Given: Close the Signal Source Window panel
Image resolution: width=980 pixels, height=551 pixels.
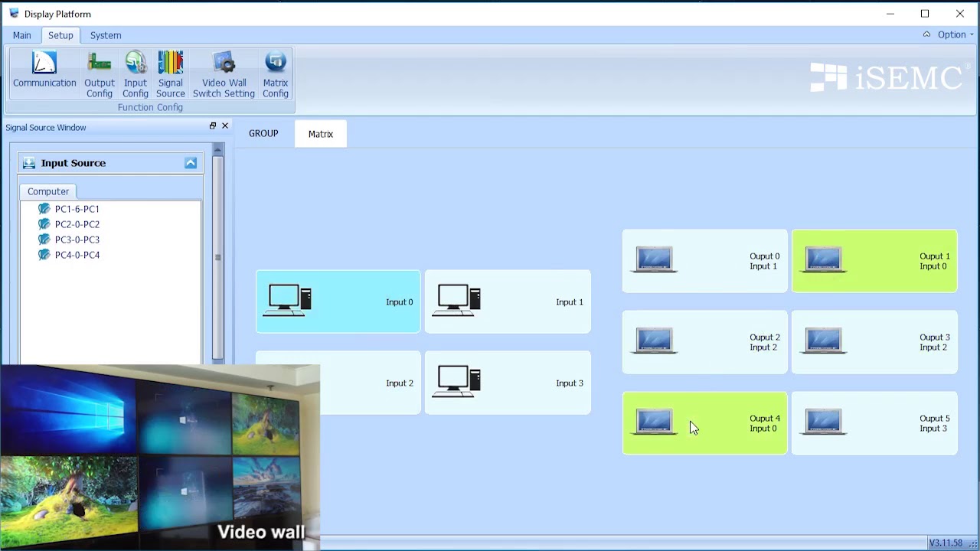Looking at the screenshot, I should point(225,126).
